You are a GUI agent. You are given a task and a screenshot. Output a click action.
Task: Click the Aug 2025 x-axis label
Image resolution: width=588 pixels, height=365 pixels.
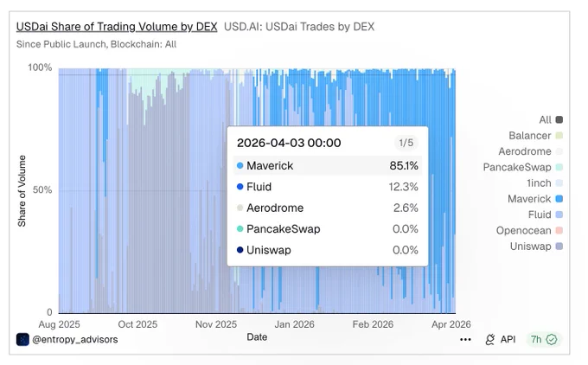60,324
